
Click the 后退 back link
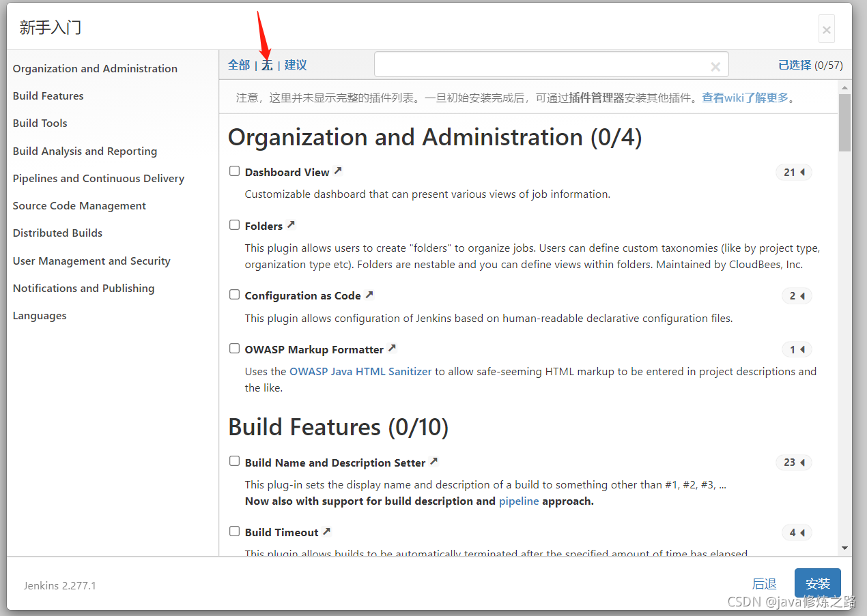tap(765, 584)
